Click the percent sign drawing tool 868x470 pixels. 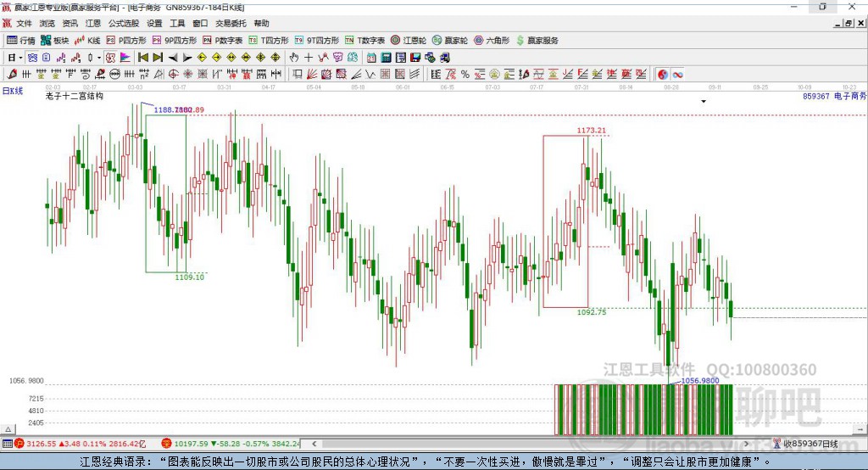pos(465,74)
